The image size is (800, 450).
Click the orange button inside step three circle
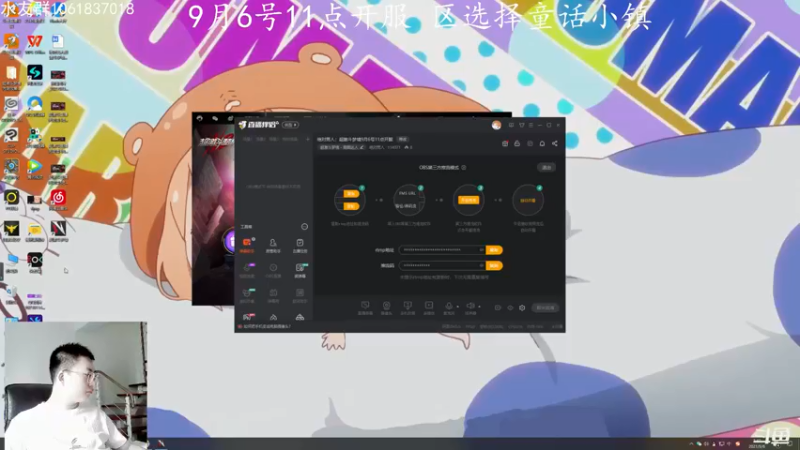click(x=468, y=200)
